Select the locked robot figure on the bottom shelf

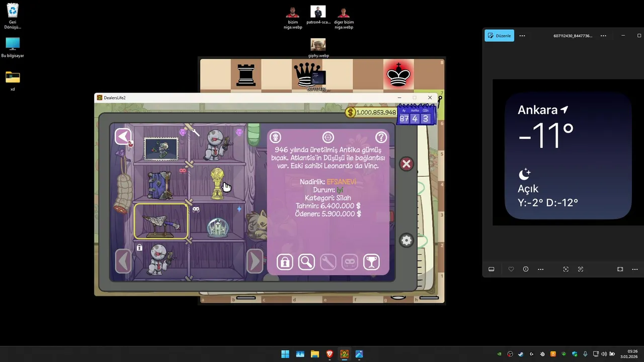pos(161,259)
